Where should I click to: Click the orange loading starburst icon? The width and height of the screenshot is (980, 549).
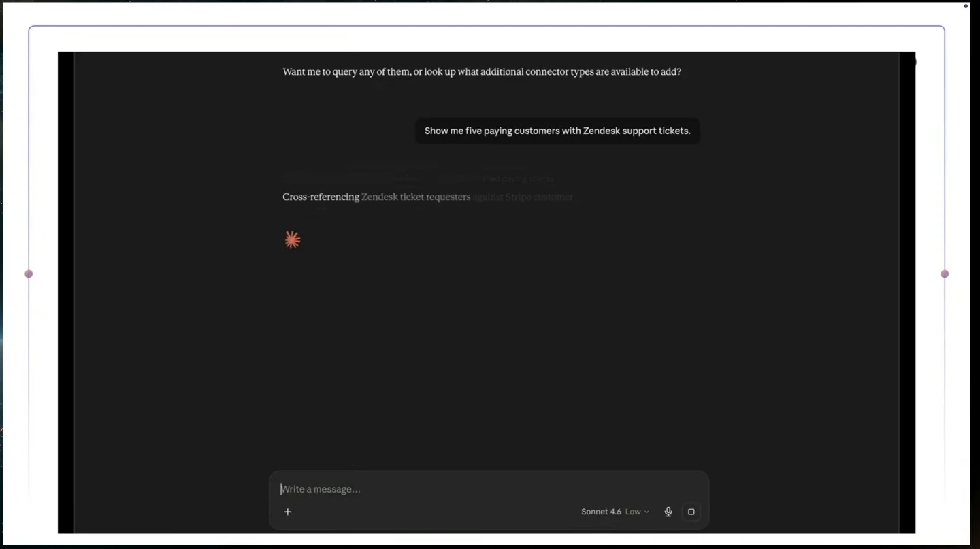(293, 239)
